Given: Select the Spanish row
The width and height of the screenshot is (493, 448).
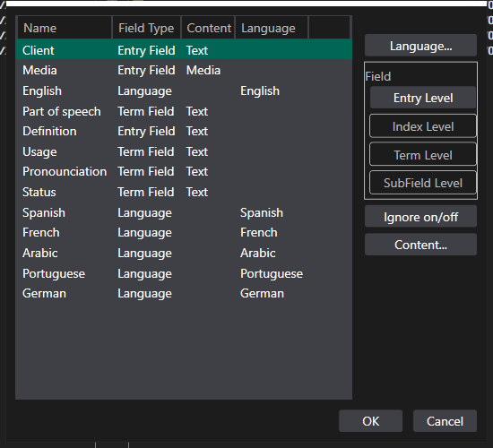Looking at the screenshot, I should click(x=184, y=212).
